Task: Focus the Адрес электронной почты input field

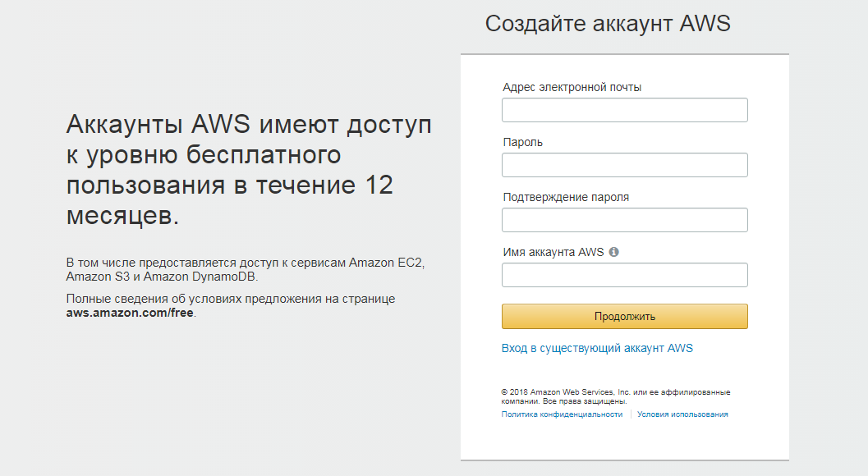Action: click(x=624, y=110)
